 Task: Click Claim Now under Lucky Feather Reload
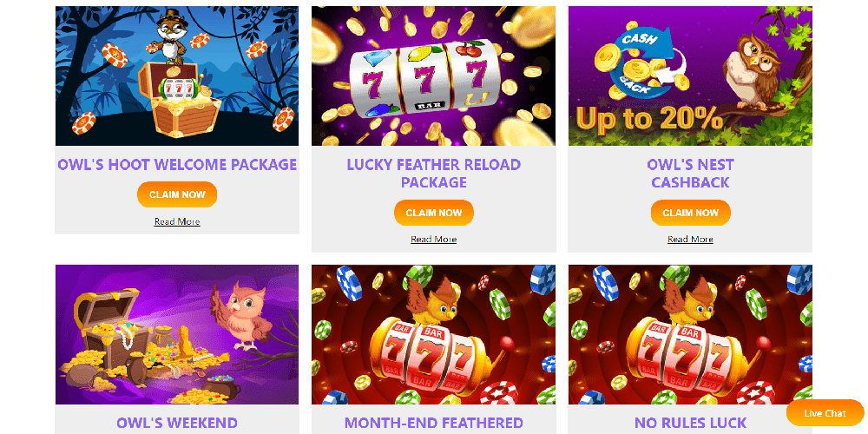pos(433,213)
